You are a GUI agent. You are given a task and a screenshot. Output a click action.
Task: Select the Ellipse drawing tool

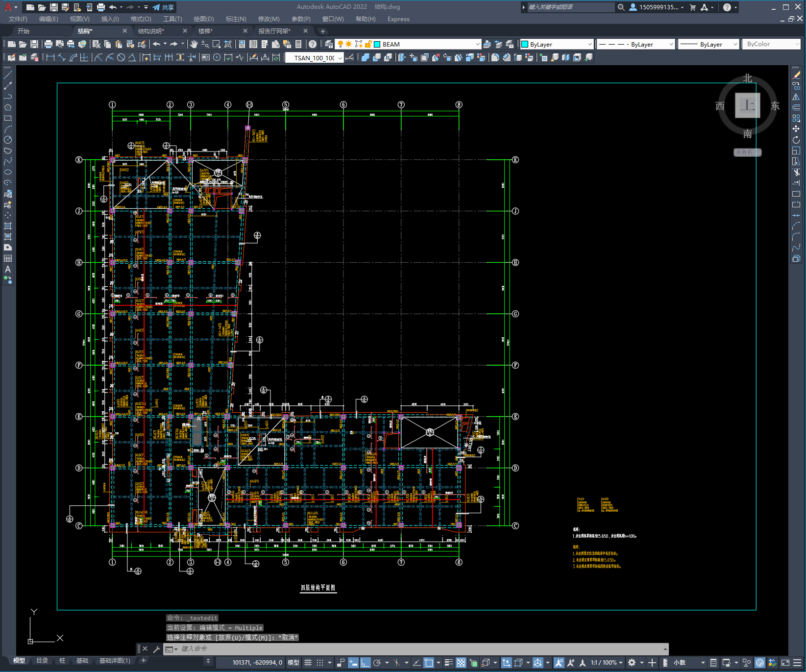coord(8,172)
